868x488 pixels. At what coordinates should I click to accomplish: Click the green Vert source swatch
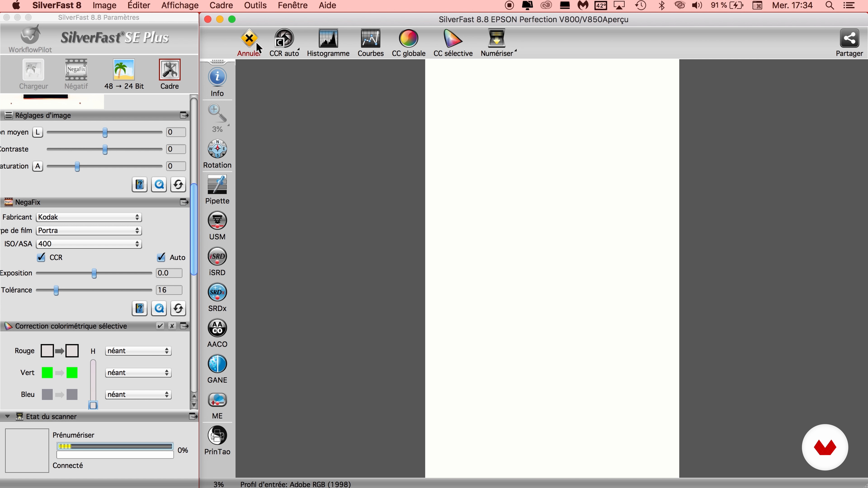(x=47, y=373)
